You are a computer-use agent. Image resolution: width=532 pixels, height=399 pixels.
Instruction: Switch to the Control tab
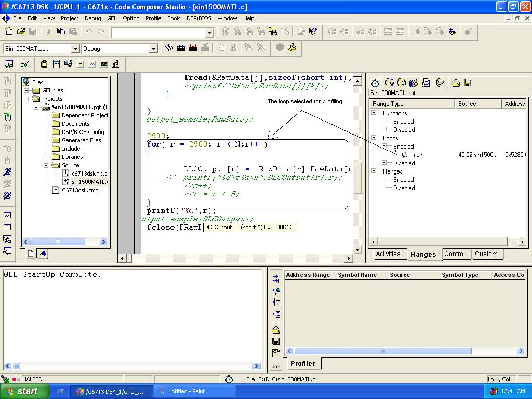(454, 254)
